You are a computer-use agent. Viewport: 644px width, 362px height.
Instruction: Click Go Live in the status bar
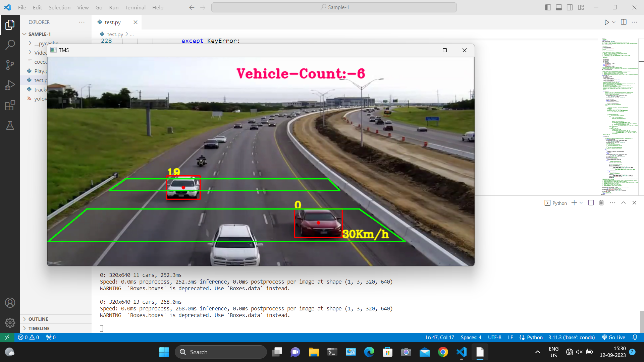(613, 337)
